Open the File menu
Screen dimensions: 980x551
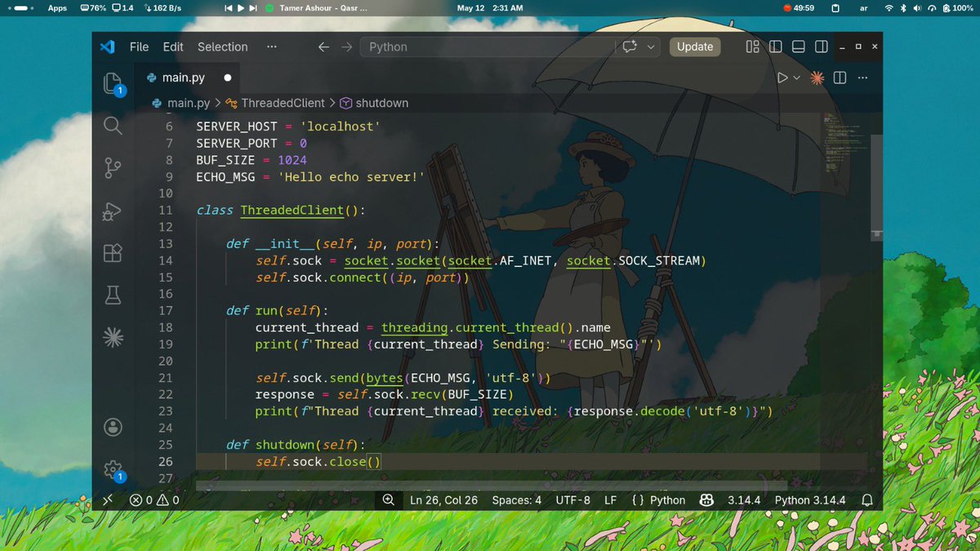(139, 47)
